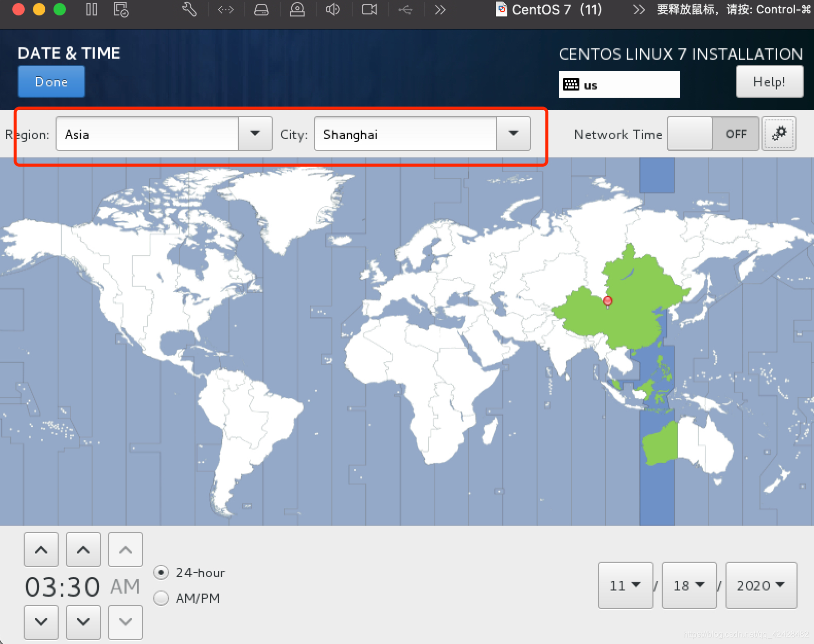
Task: Click the us keyboard layout box
Action: [620, 84]
